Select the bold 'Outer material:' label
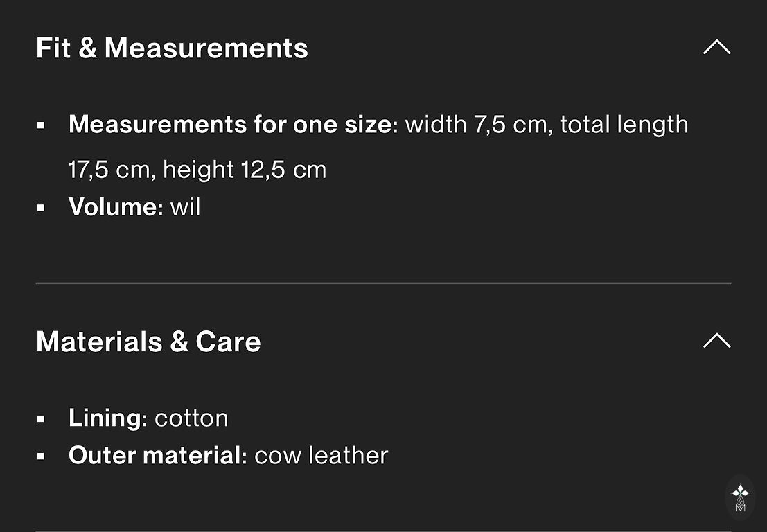The image size is (767, 532). click(157, 456)
